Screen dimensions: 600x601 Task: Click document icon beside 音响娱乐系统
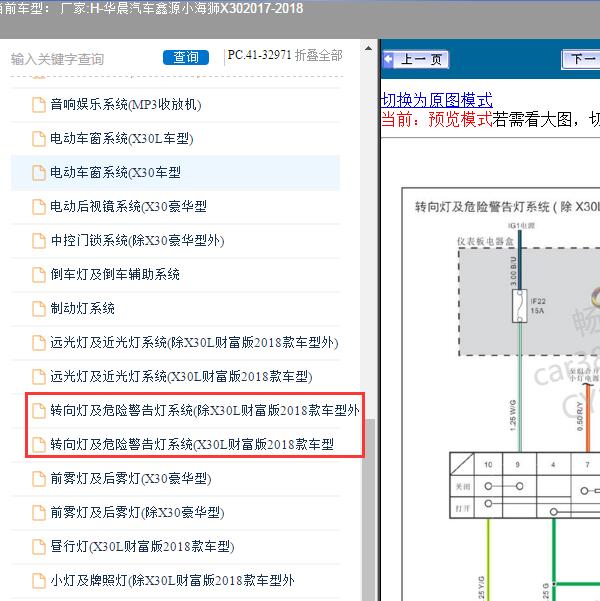pos(39,105)
